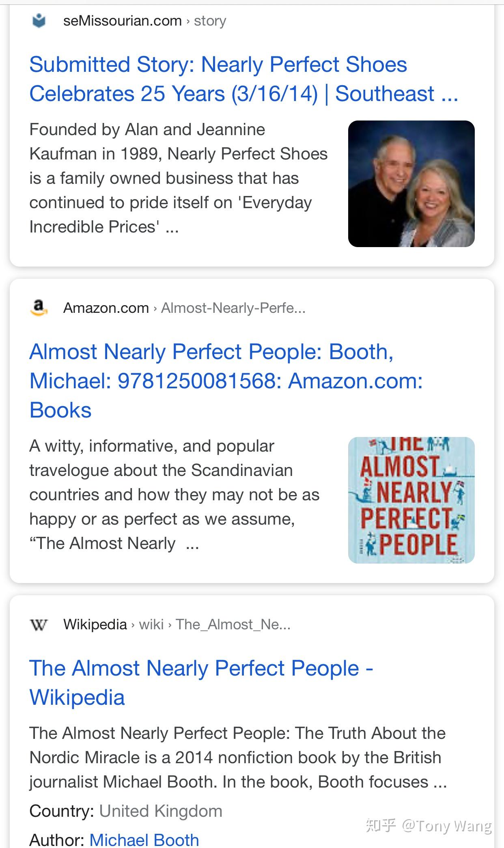Click the Scandinavian travelogue description snippet

point(174,495)
